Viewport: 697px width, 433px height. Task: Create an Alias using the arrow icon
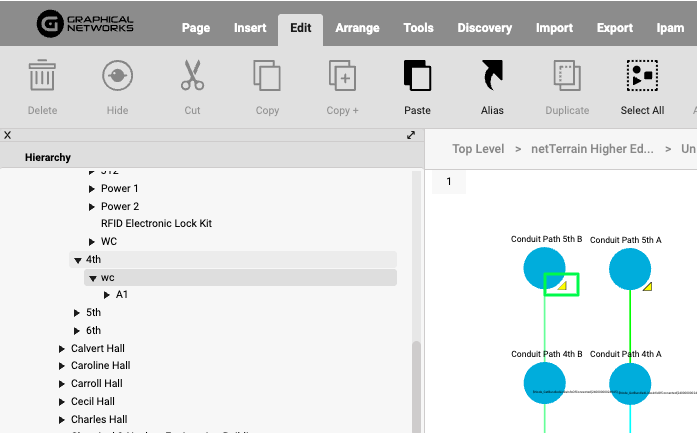click(x=492, y=77)
